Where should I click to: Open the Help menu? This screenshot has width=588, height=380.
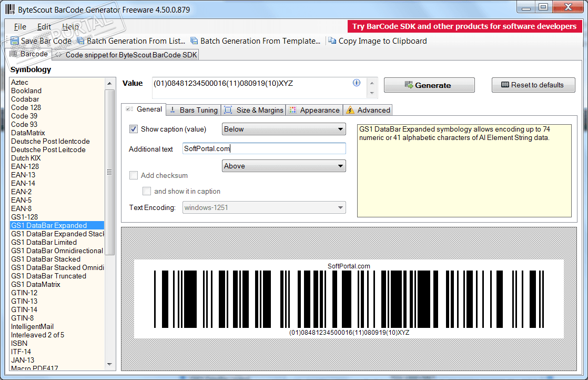tap(70, 27)
